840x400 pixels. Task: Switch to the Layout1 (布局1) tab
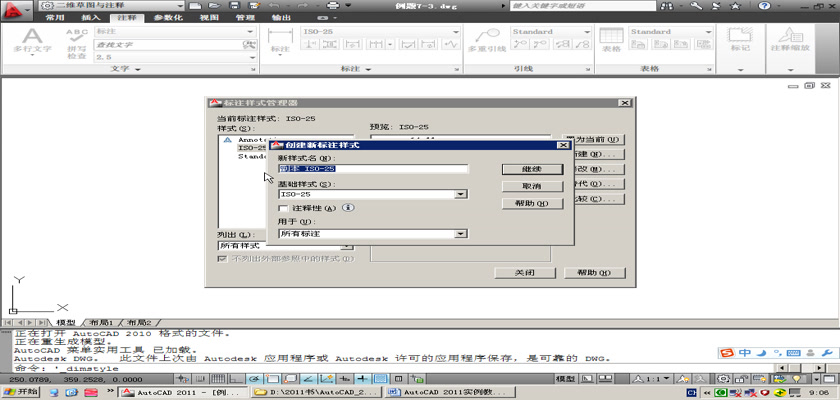[x=101, y=323]
